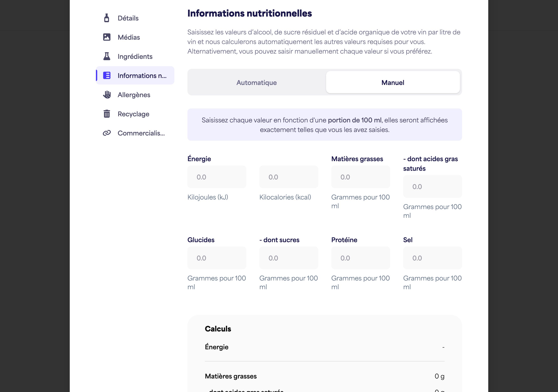The image size is (558, 392).
Task: Click the Recyclage trash bin icon
Action: pyautogui.click(x=107, y=114)
